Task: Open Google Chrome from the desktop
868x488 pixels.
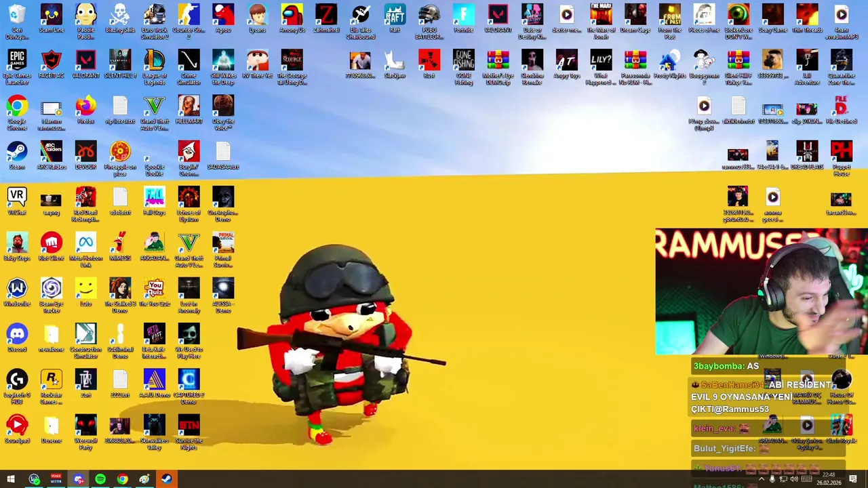Action: coord(17,113)
